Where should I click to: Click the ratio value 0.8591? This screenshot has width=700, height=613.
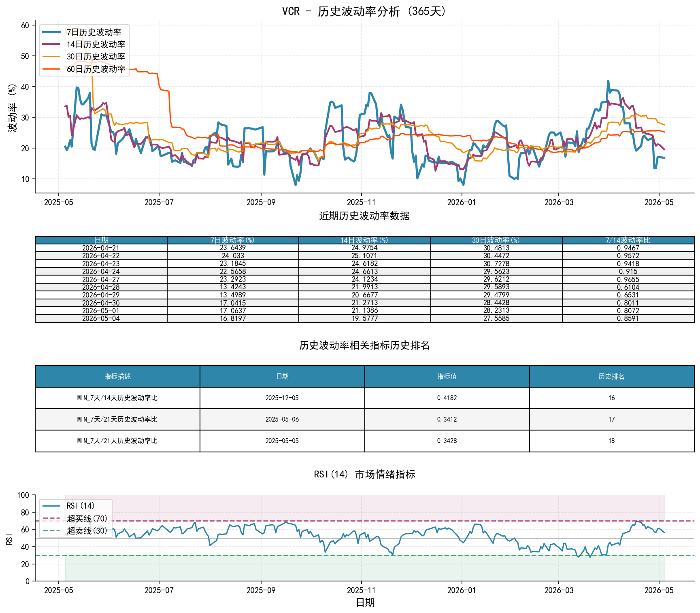[x=628, y=318]
